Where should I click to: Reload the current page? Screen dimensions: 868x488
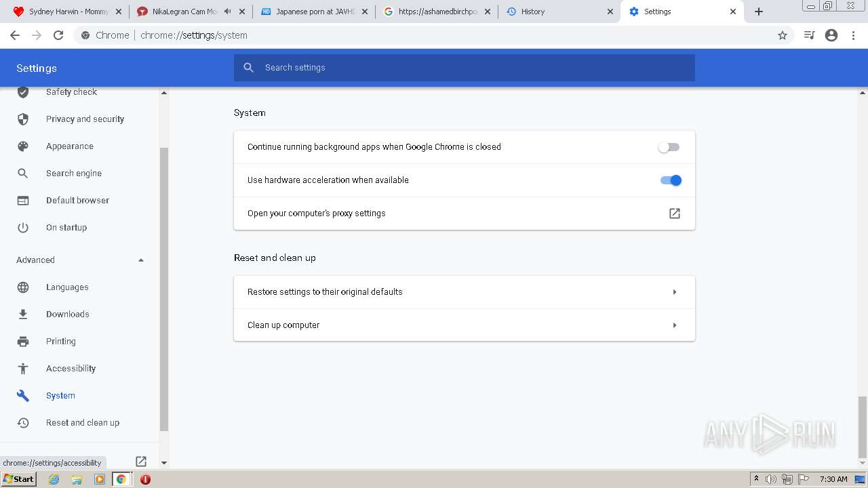[58, 35]
